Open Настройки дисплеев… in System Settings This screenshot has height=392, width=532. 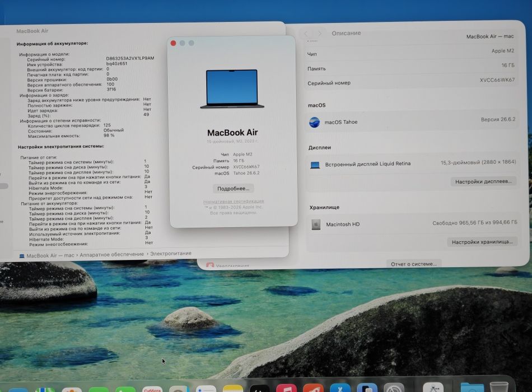click(x=483, y=181)
